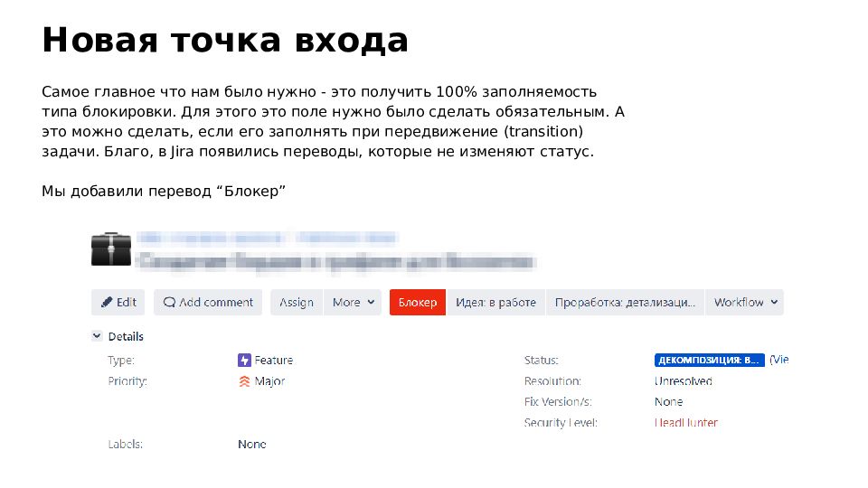Click the blue ДЕКОМПОЗИЦИЯ status badge
The height and width of the screenshot is (488, 868).
pyautogui.click(x=709, y=360)
